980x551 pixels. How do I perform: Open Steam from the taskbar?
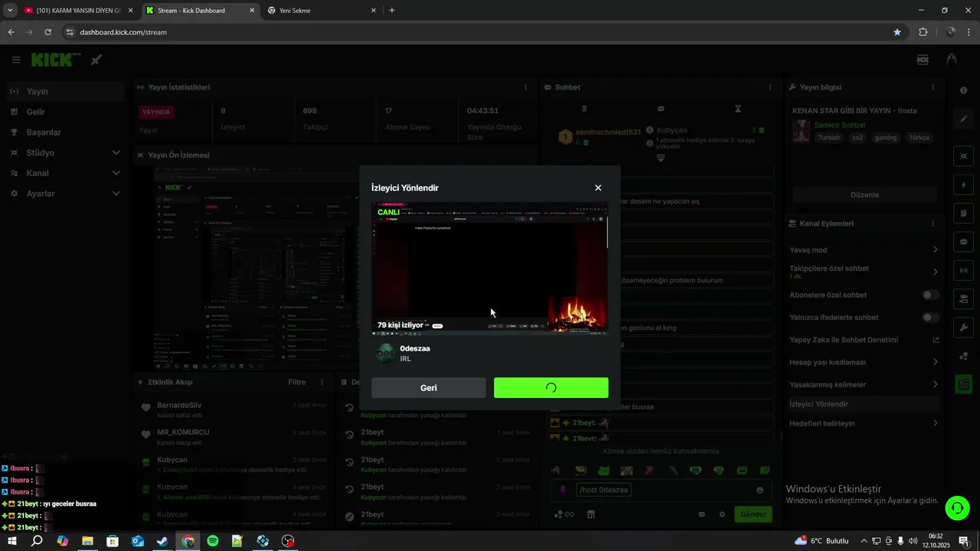tap(163, 541)
